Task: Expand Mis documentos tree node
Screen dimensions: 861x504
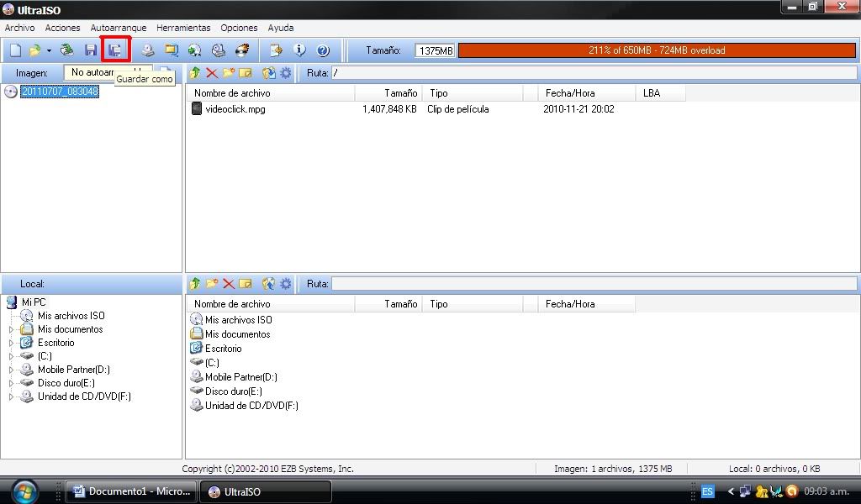Action: click(11, 329)
